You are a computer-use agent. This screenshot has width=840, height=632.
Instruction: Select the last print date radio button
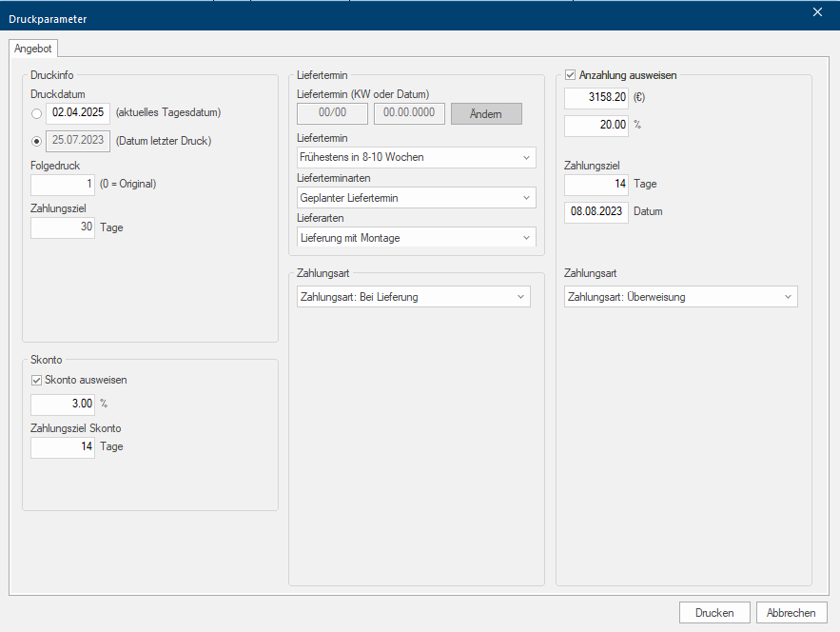pos(37,142)
